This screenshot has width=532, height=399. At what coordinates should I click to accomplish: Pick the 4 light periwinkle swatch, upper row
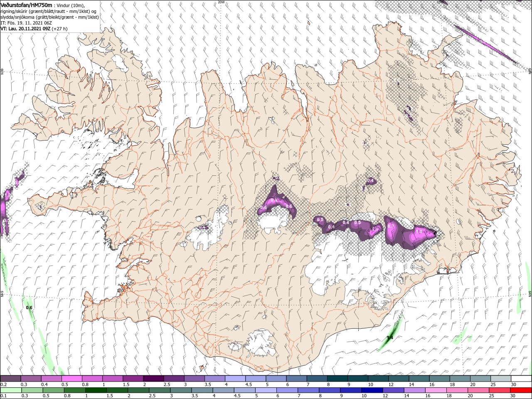[235, 379]
